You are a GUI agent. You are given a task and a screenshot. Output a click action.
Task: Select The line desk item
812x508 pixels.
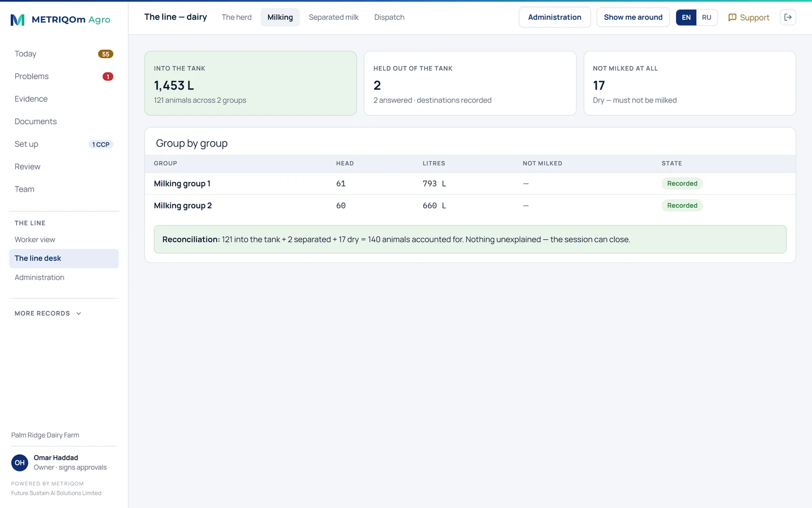click(64, 259)
